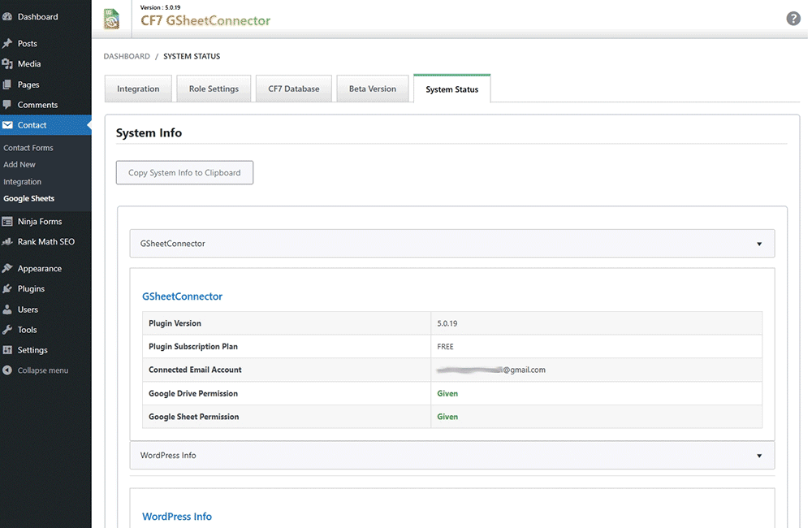Open Integration submenu item in sidebar
The image size is (812, 528).
(x=22, y=182)
